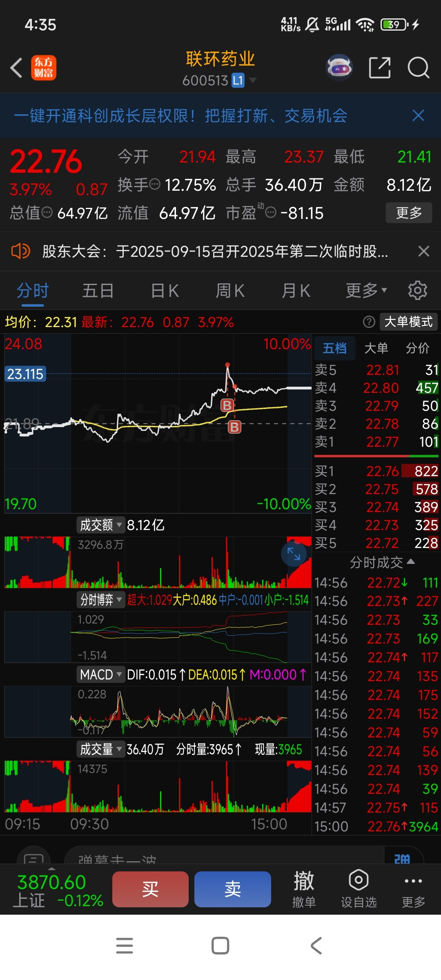Open stock search magnifier icon
Image resolution: width=441 pixels, height=980 pixels.
419,68
